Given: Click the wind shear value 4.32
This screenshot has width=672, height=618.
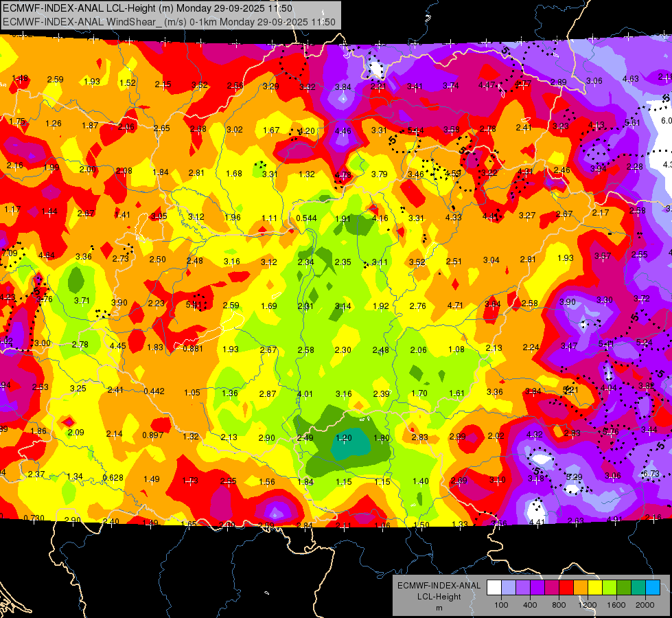Looking at the screenshot, I should click(535, 435).
